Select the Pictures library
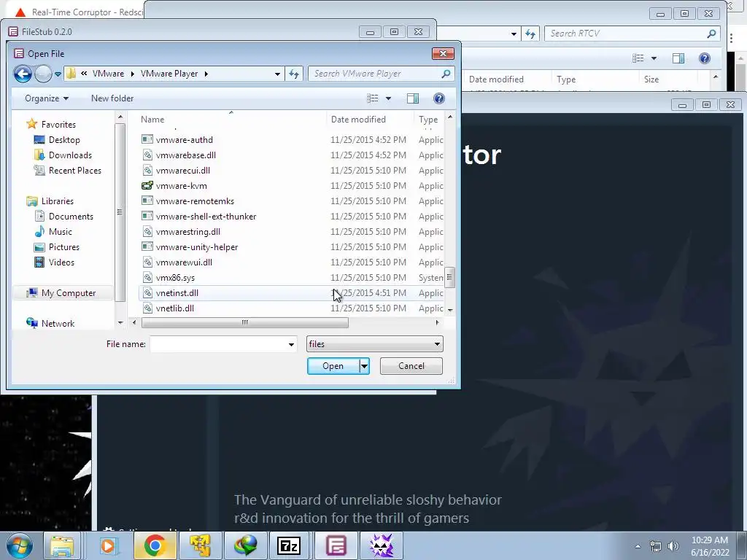747x560 pixels. click(63, 247)
